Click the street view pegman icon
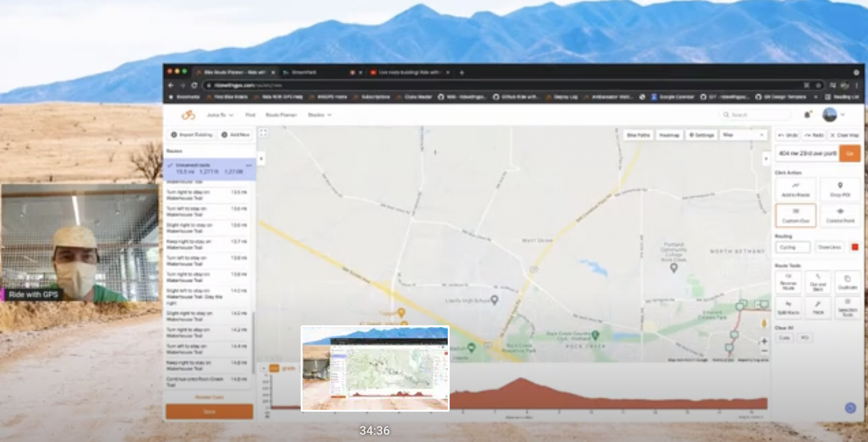Viewport: 868px width, 442px height. (764, 323)
